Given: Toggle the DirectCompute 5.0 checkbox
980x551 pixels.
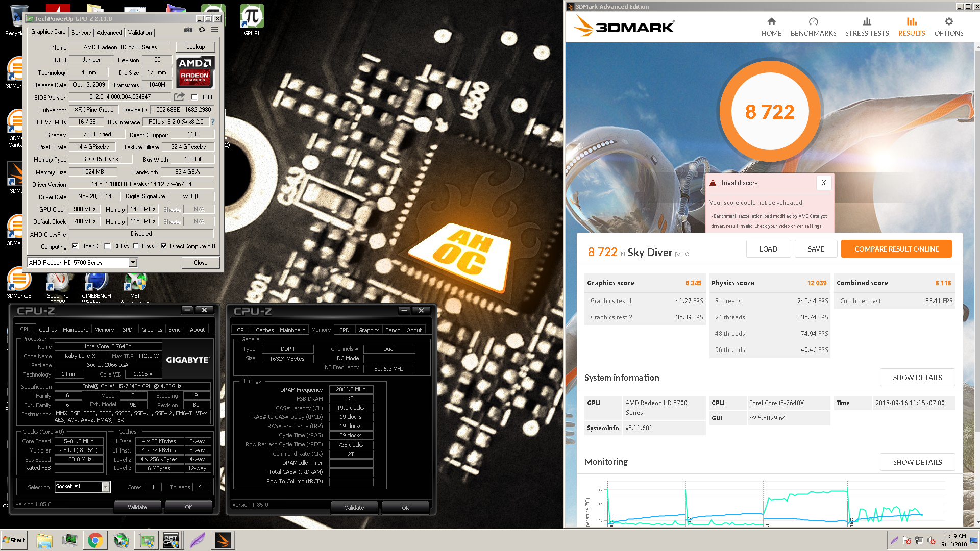Looking at the screenshot, I should coord(164,246).
